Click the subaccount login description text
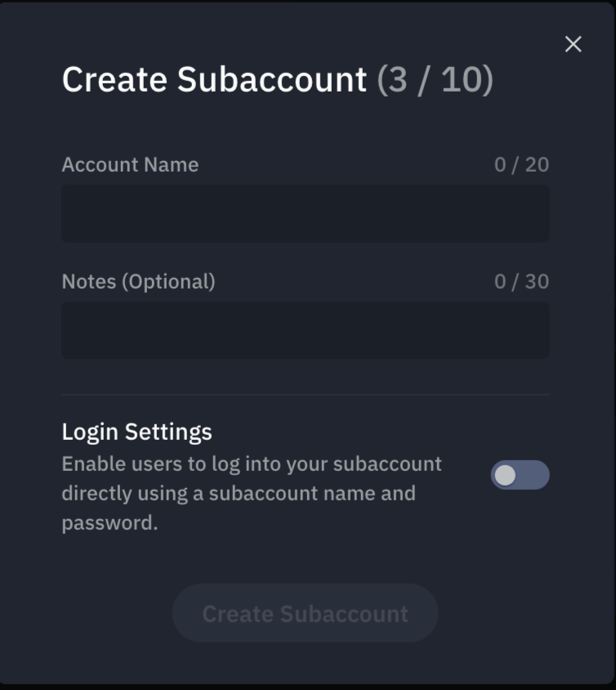The width and height of the screenshot is (616, 690). tap(252, 493)
